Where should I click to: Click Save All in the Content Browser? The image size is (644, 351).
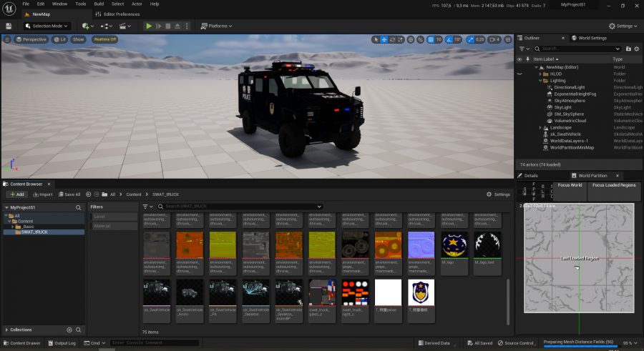(x=69, y=194)
